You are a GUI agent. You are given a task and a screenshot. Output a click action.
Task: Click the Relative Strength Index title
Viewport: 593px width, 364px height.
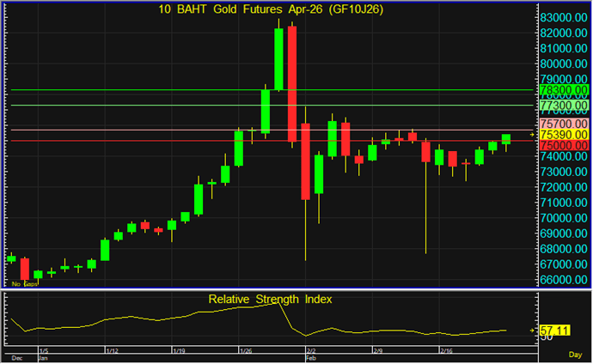click(270, 300)
